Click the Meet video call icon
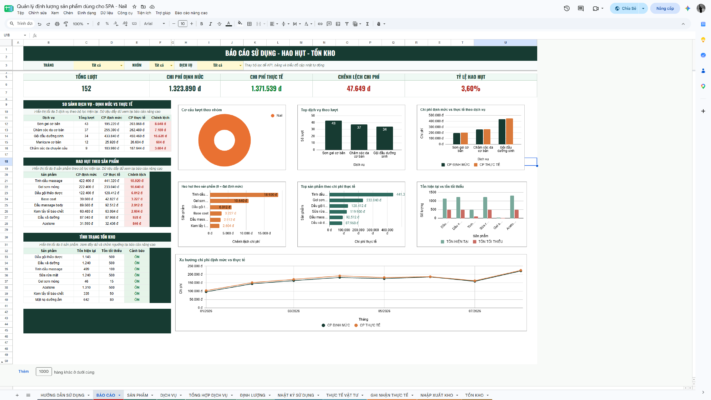This screenshot has height=400, width=711. [x=596, y=8]
